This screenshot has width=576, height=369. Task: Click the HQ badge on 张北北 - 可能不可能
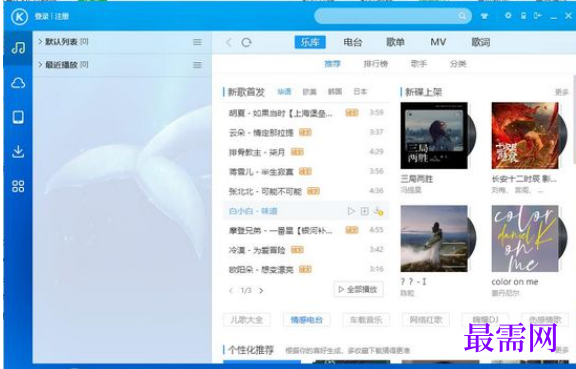tap(313, 191)
